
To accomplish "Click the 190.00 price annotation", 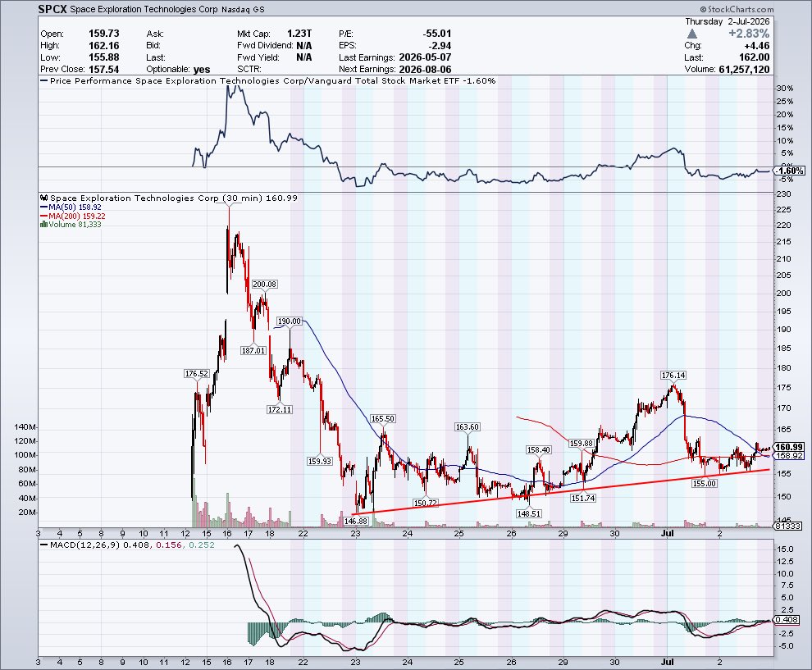I will coord(289,321).
